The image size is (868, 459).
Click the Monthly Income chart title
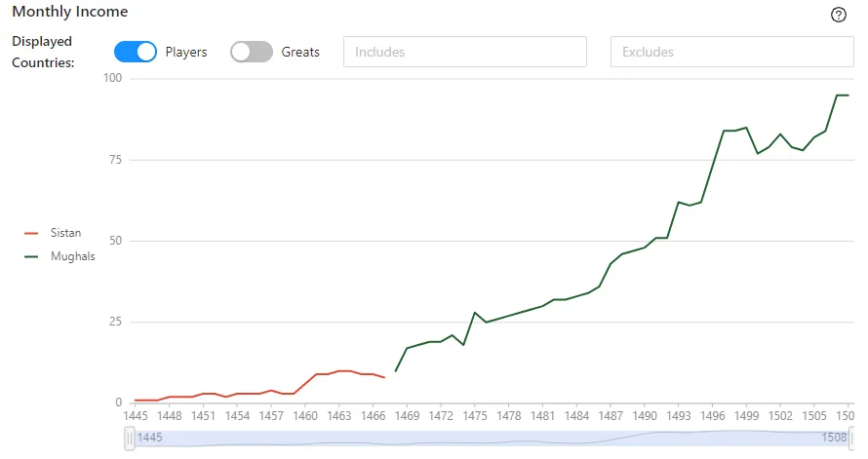tap(70, 12)
